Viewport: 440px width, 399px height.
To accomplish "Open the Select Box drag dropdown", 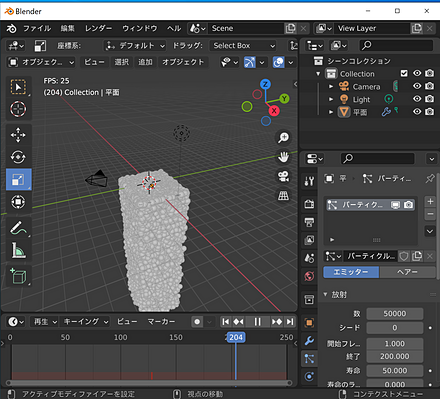I will pyautogui.click(x=243, y=46).
